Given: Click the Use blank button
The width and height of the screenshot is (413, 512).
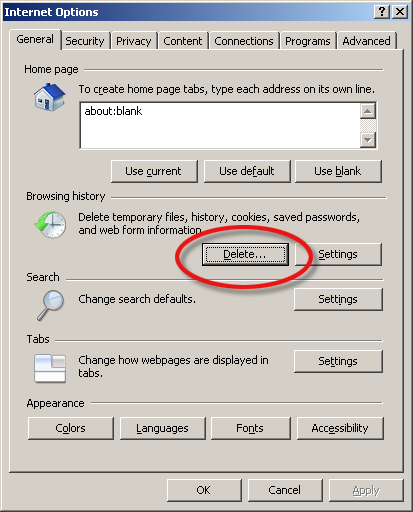Looking at the screenshot, I should pos(338,171).
